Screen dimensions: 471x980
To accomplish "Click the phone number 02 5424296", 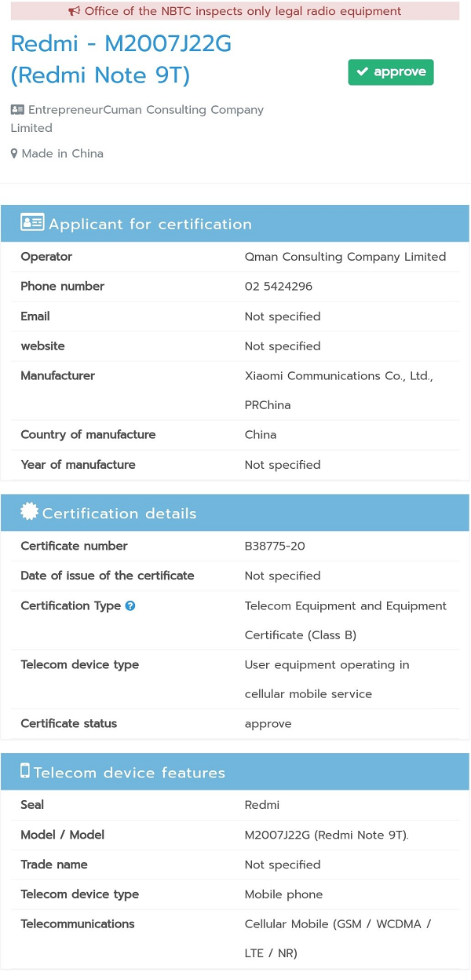I will tap(278, 287).
